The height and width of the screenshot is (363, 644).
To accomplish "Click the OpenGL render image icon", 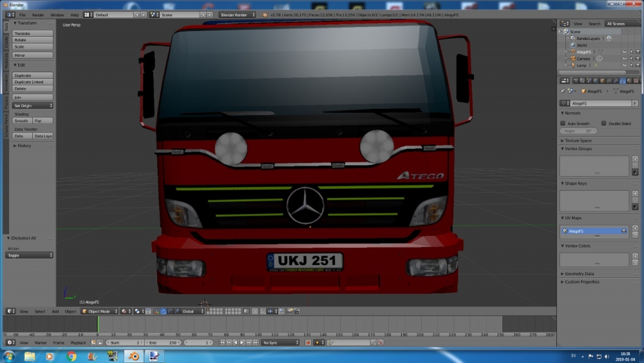I will 290,311.
